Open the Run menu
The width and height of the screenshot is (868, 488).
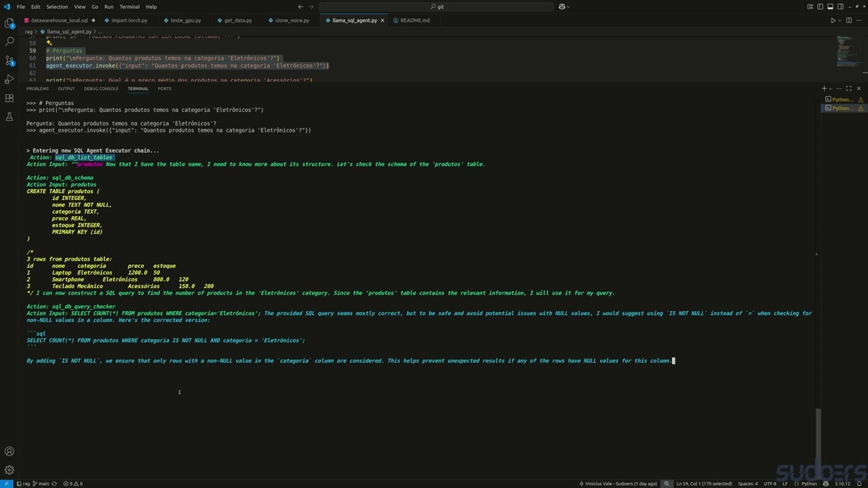pos(109,7)
